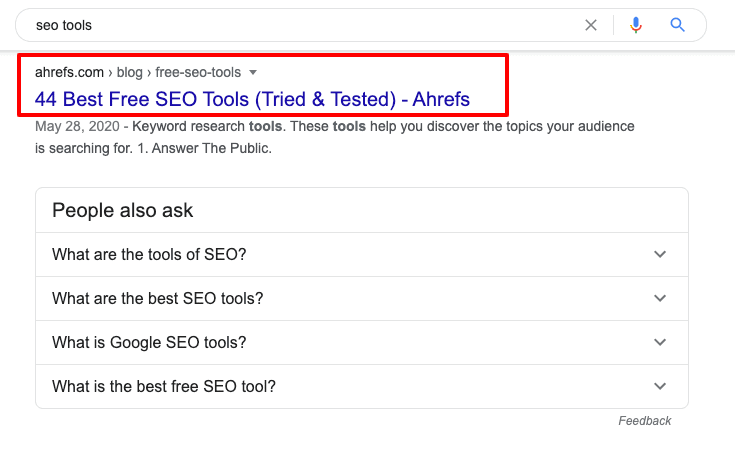
Task: Open the dropdown arrow beside free-seo-tools URL
Action: click(253, 73)
